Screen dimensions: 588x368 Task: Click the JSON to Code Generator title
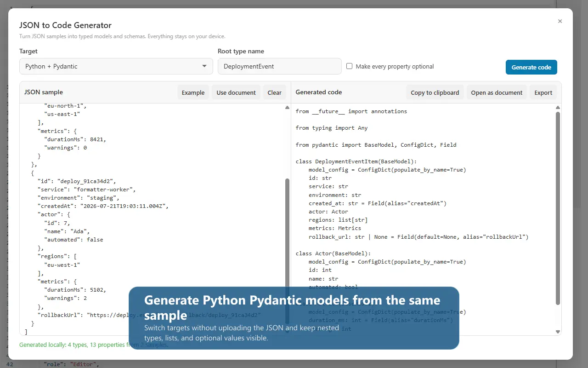(x=65, y=25)
